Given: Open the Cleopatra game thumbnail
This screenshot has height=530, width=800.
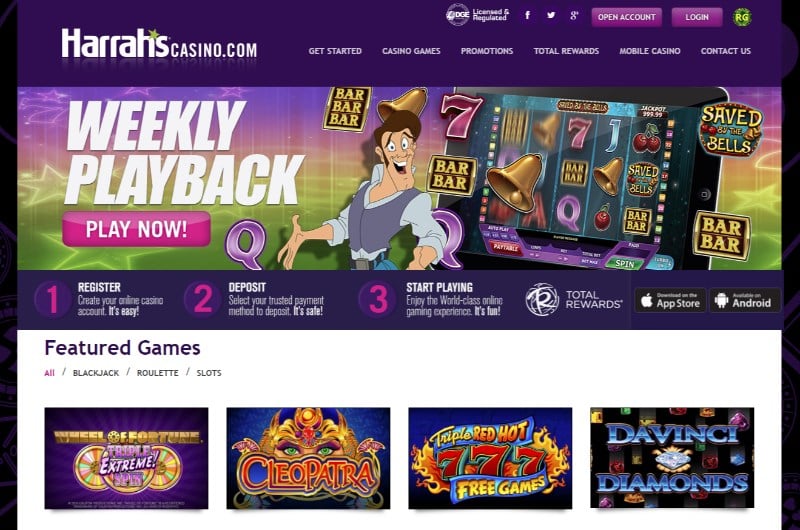Looking at the screenshot, I should point(308,458).
